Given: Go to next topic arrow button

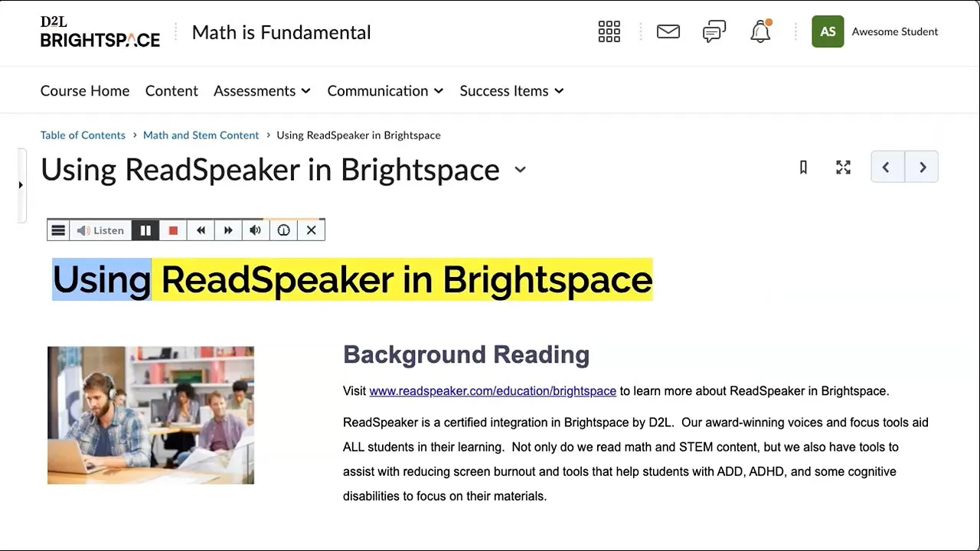Looking at the screenshot, I should click(922, 167).
